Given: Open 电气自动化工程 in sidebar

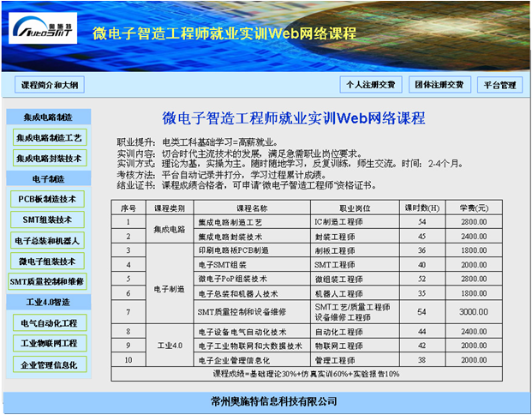Looking at the screenshot, I should [x=48, y=323].
